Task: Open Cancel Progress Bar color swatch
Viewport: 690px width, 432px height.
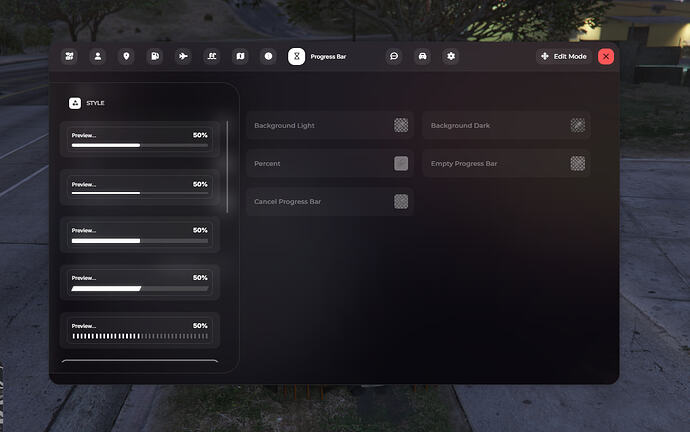Action: pos(401,201)
